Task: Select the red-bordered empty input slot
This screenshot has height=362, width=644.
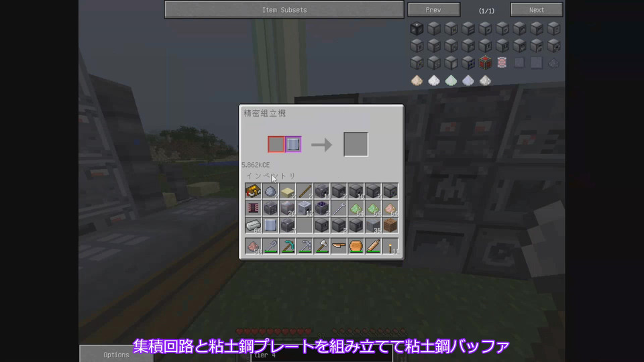Action: pyautogui.click(x=276, y=145)
